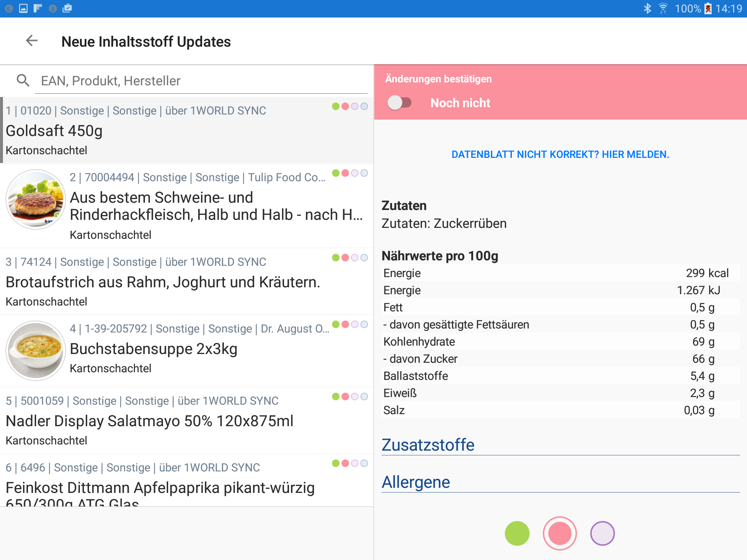Expand the Zusatzstoffe section
The image size is (747, 560).
(x=428, y=445)
